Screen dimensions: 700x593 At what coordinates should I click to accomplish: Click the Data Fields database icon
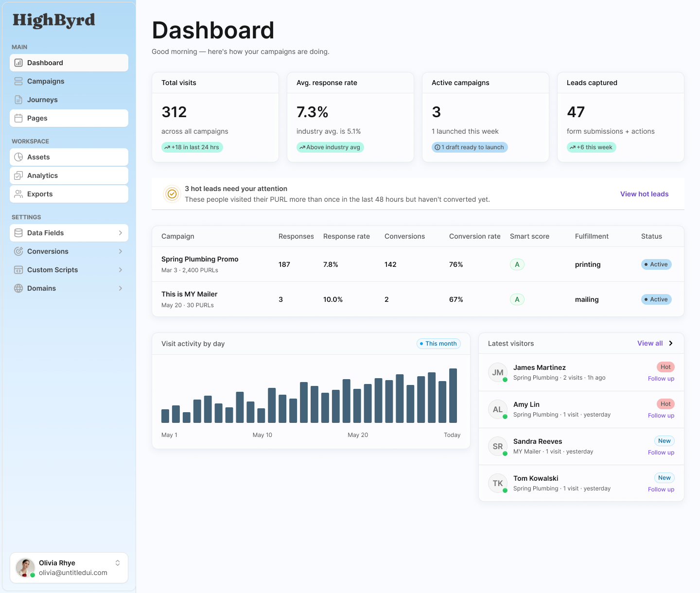click(x=18, y=233)
